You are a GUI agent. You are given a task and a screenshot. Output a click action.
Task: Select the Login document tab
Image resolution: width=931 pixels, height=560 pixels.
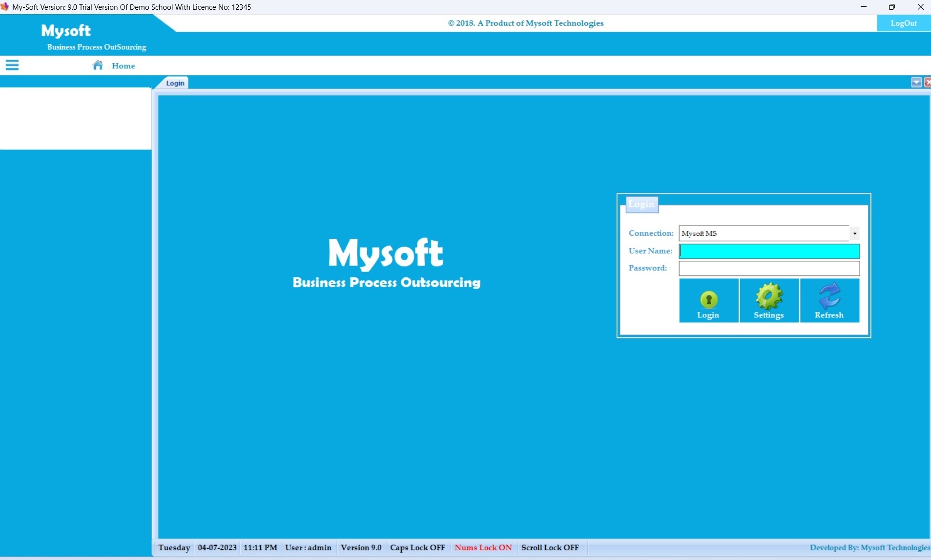[175, 83]
